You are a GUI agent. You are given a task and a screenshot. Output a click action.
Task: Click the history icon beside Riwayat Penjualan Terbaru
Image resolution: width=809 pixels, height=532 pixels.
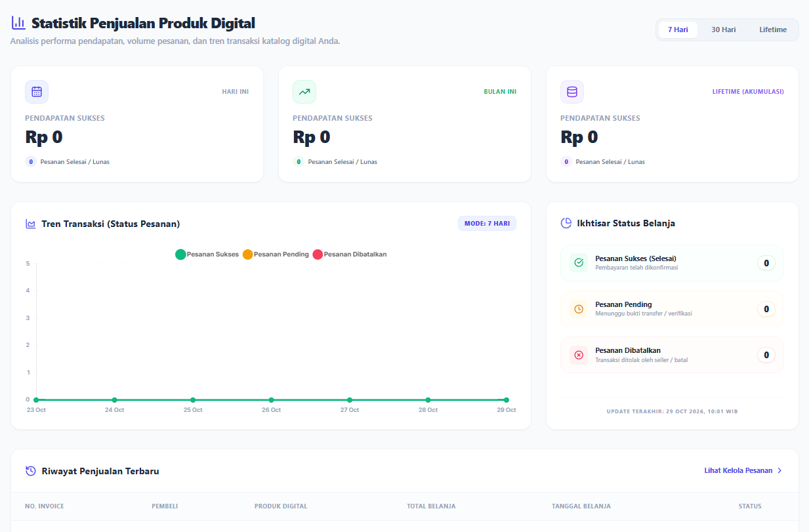[31, 471]
